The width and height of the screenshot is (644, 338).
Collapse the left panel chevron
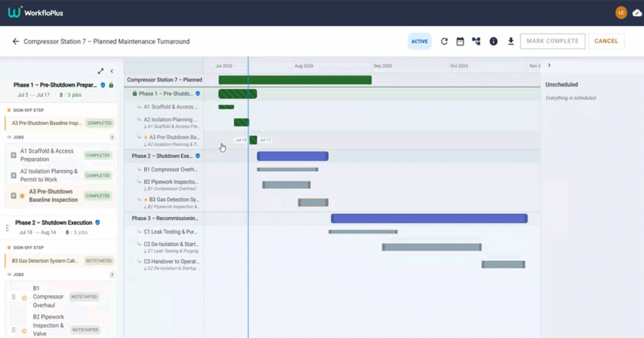point(112,71)
